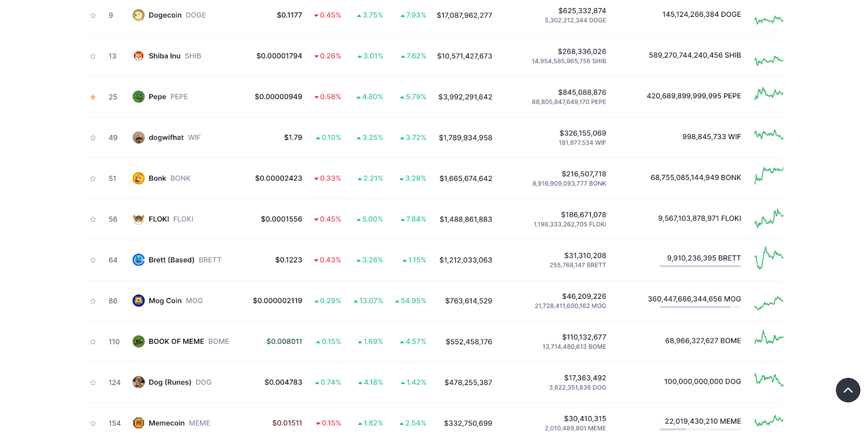Open Shiba Inu 7-day sparkline chart
This screenshot has height=441, width=868.
[769, 60]
